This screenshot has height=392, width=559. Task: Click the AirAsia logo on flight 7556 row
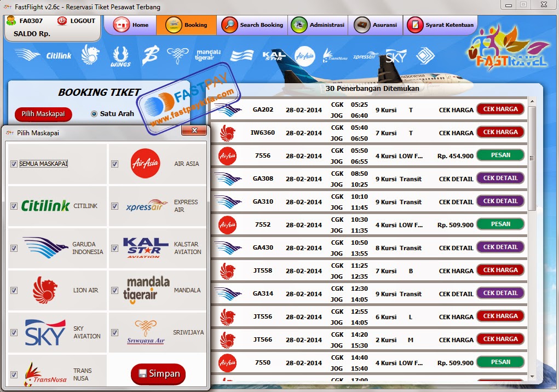click(x=227, y=155)
